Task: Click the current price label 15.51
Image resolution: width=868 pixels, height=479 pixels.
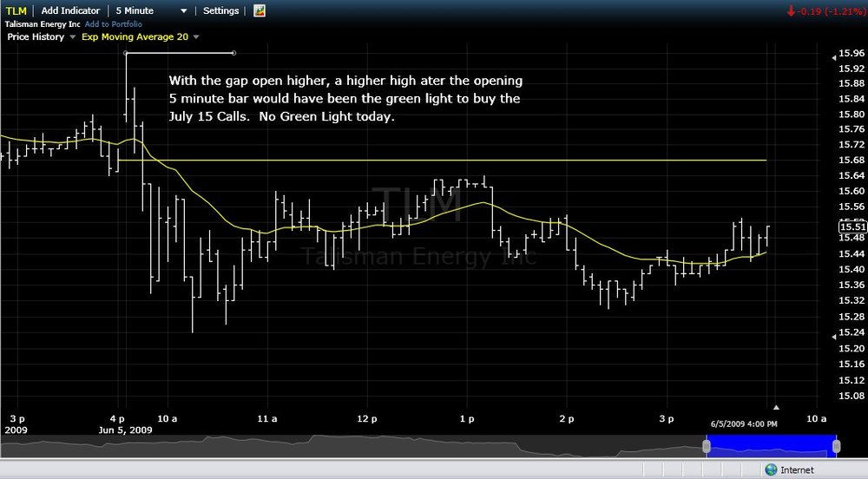Action: 852,226
